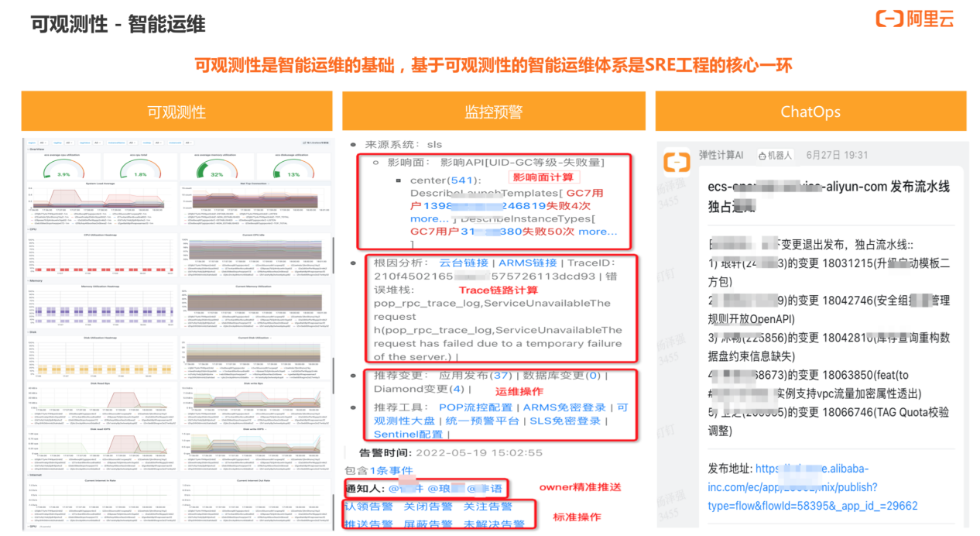Screen dimensions: 980x536
Task: Open the Current CPU Idle panel
Action: [x=255, y=255]
